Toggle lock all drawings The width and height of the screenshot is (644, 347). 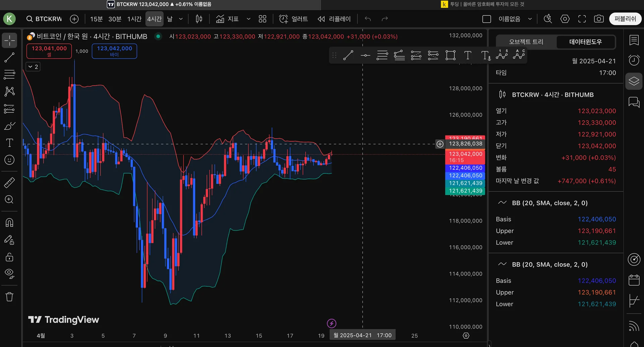(9, 257)
